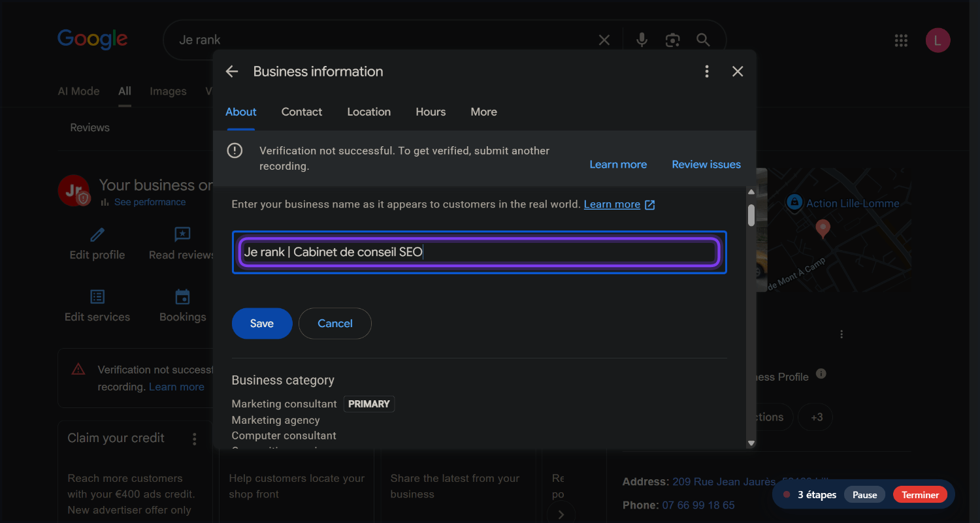Start voice search with the microphone icon
The height and width of the screenshot is (523, 980).
(642, 40)
